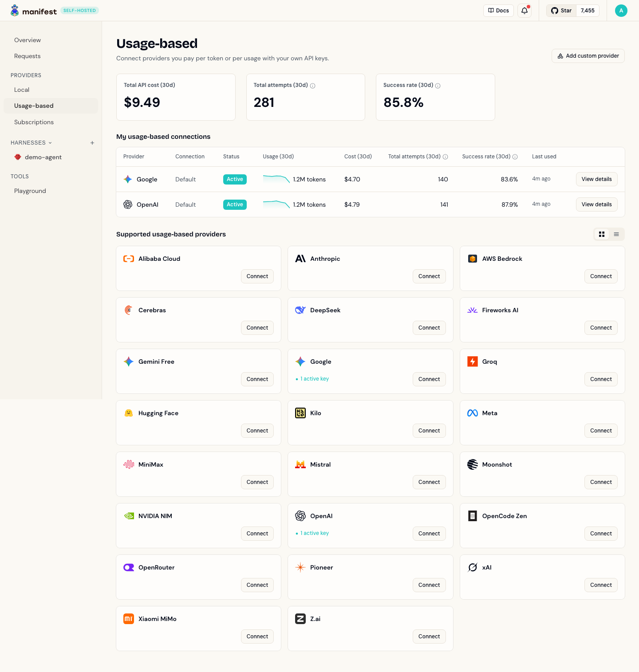Click the GitHub star count 7,455
Screen dimensions: 639x672
588,11
